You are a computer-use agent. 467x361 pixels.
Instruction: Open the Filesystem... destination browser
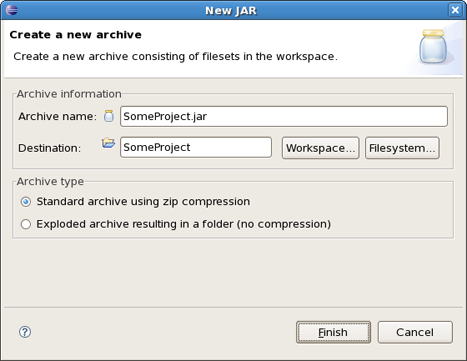pos(402,148)
